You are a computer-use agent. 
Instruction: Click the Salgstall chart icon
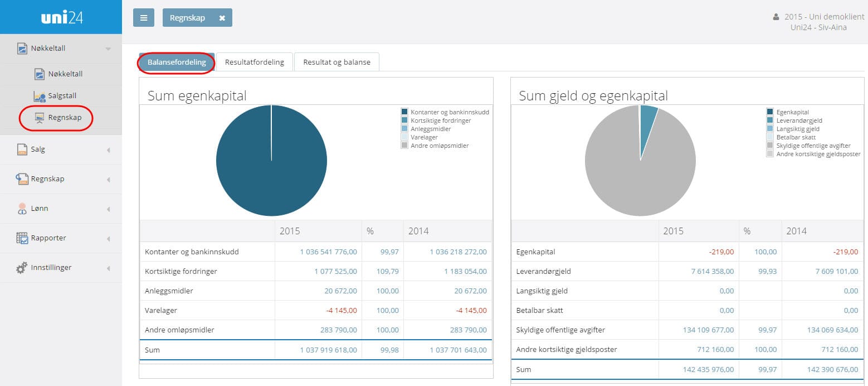(39, 96)
